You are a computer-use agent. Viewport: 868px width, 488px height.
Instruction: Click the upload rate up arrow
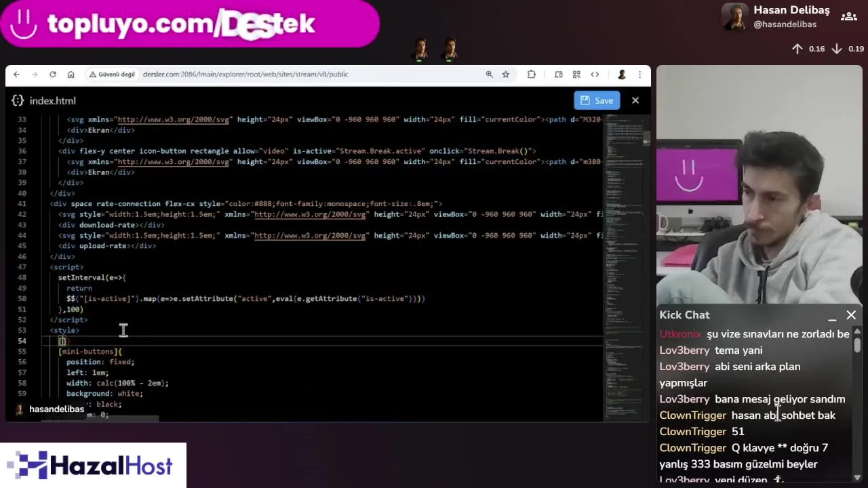[x=797, y=49]
